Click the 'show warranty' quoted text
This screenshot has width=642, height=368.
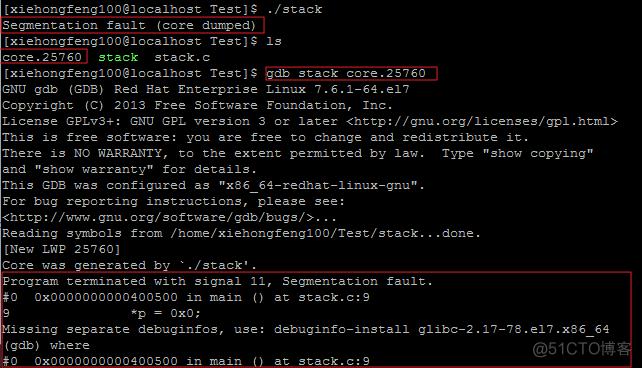94,169
